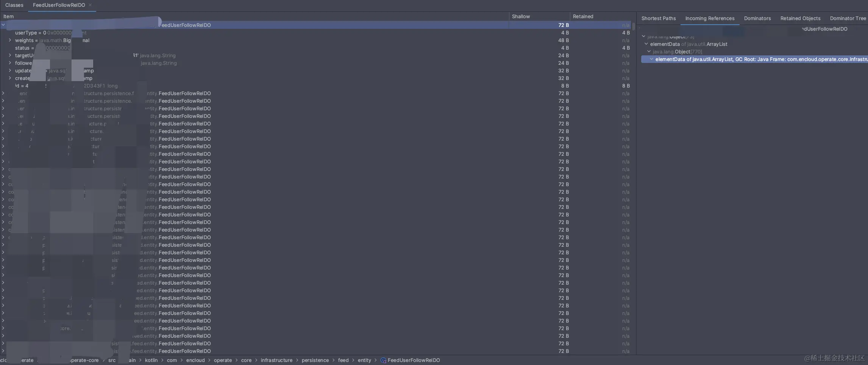The height and width of the screenshot is (365, 868).
Task: Expand the create timestamp field
Action: [x=10, y=78]
